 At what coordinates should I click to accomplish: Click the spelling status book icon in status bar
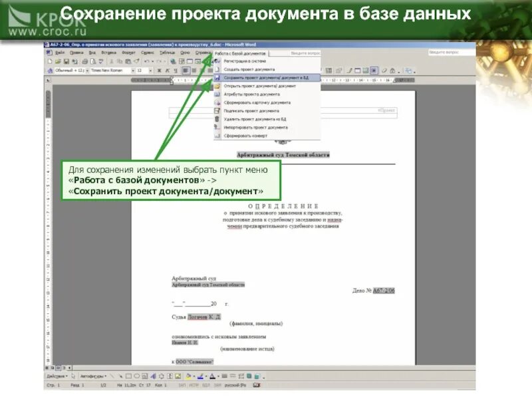point(257,385)
